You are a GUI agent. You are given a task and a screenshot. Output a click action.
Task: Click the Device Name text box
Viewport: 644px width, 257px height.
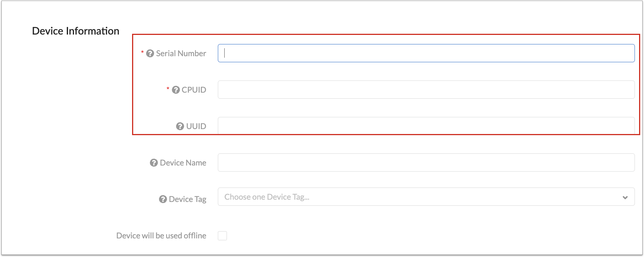coord(426,162)
